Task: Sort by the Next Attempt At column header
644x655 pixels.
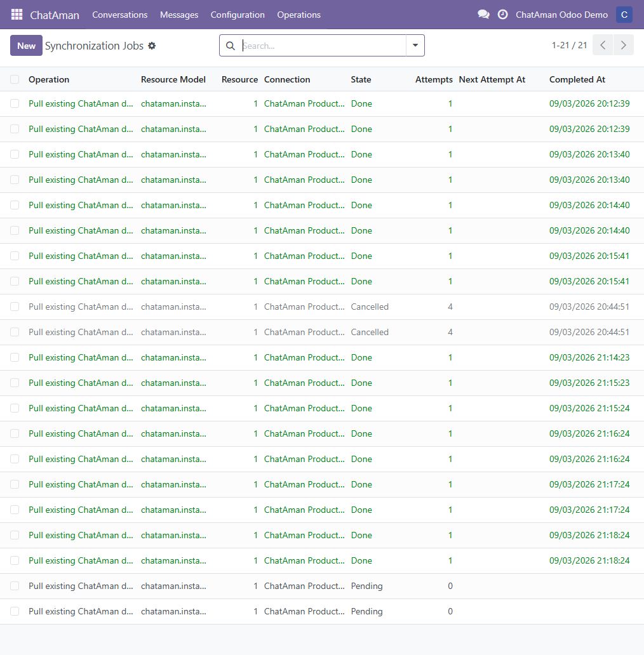Action: (x=492, y=79)
